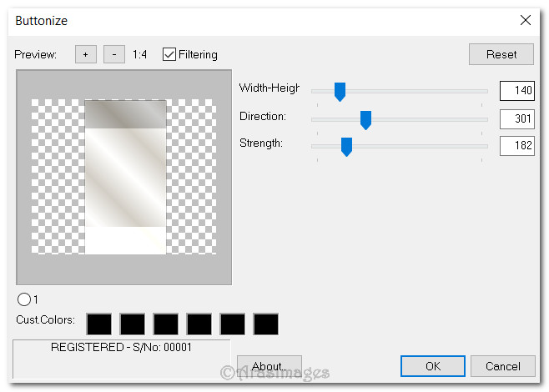The width and height of the screenshot is (549, 392).
Task: Zoom out preview with minus button
Action: tap(114, 54)
